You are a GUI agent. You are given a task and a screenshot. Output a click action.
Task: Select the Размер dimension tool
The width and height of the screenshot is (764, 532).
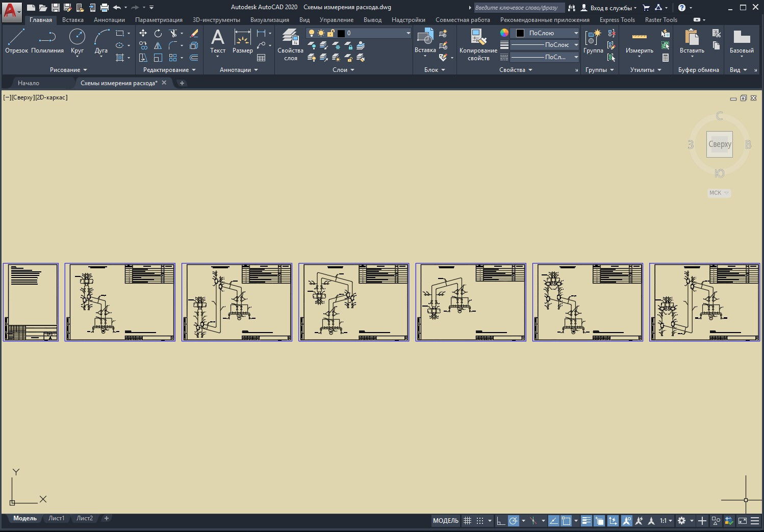coord(242,41)
